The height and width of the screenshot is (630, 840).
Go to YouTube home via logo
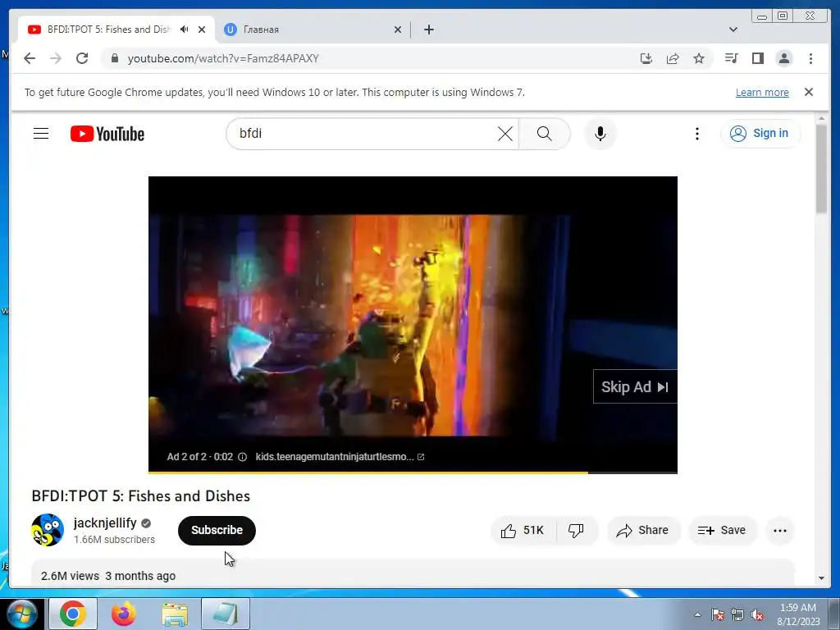pos(107,134)
